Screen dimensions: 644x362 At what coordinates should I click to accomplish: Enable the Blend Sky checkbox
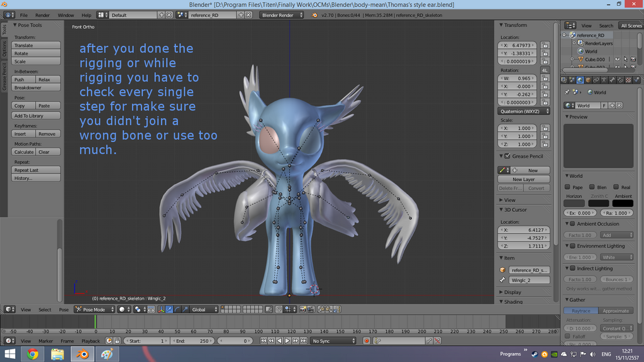[592, 187]
